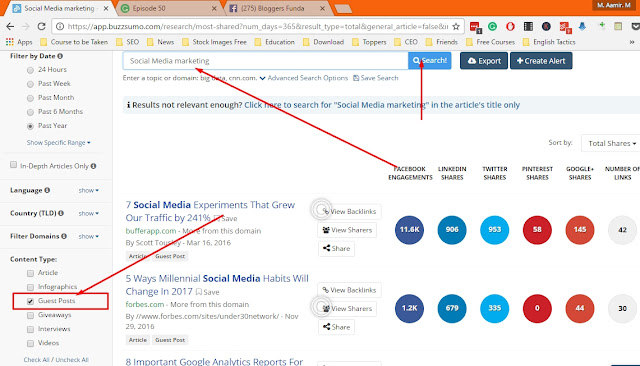The image size is (640, 366).
Task: Click the blue Search! button
Action: [x=430, y=61]
